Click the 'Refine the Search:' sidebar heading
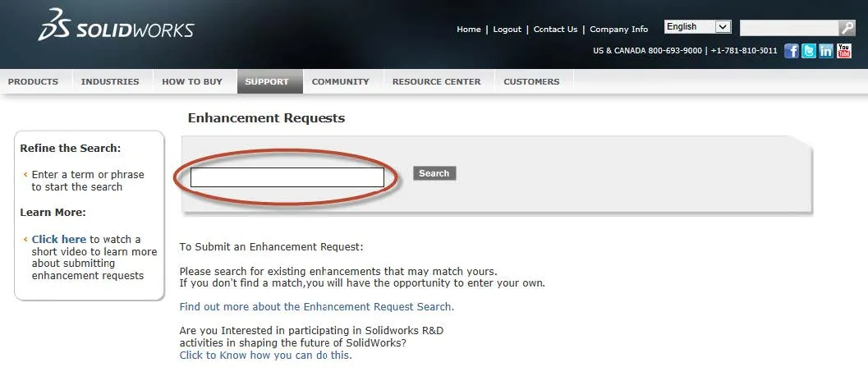The height and width of the screenshot is (381, 868). [71, 149]
